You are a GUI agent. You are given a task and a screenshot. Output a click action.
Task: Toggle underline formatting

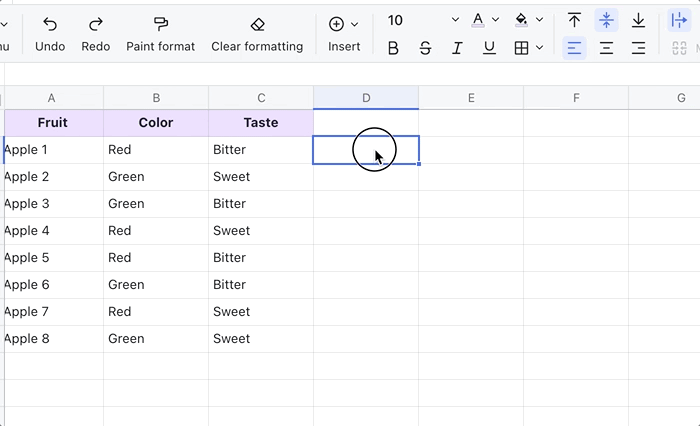489,48
